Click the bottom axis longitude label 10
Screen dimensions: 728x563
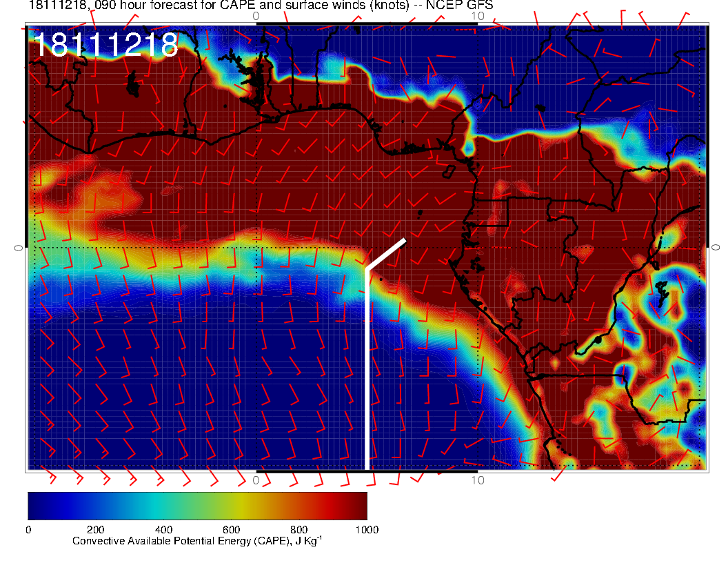[477, 480]
